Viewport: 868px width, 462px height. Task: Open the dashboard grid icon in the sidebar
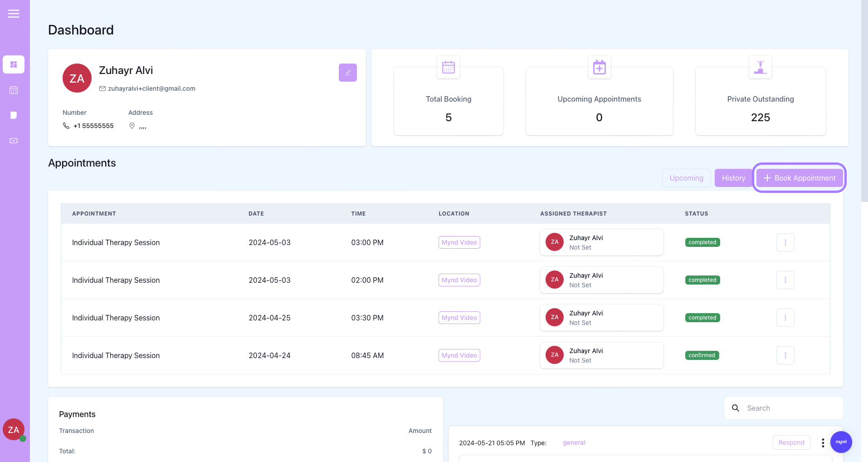pos(14,64)
